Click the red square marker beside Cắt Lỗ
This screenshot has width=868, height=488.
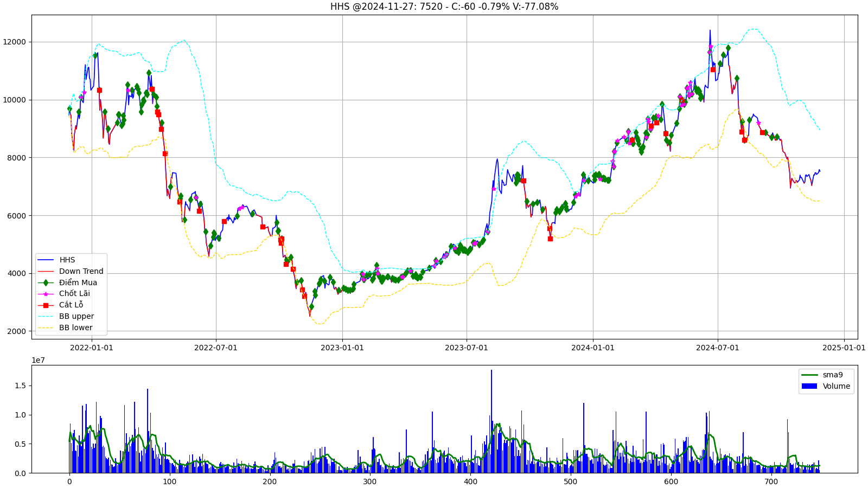(46, 305)
